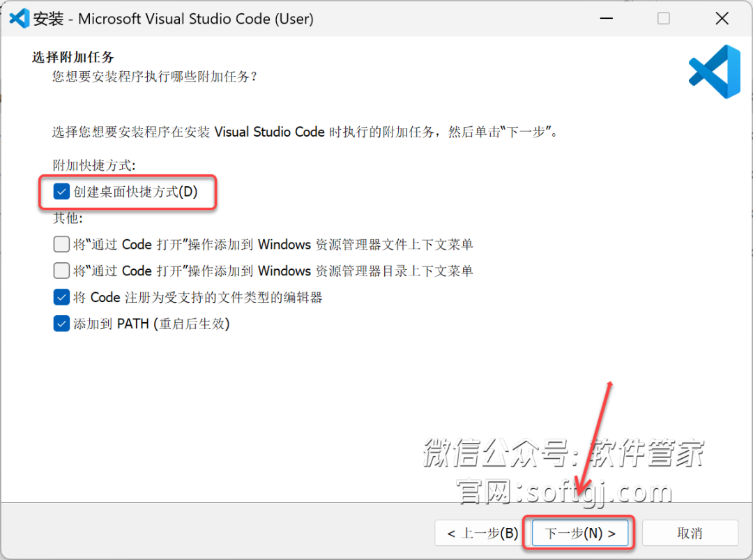This screenshot has height=560, width=753.
Task: Uncheck the 创建桌面快捷方式(D) checkbox
Action: click(x=61, y=192)
